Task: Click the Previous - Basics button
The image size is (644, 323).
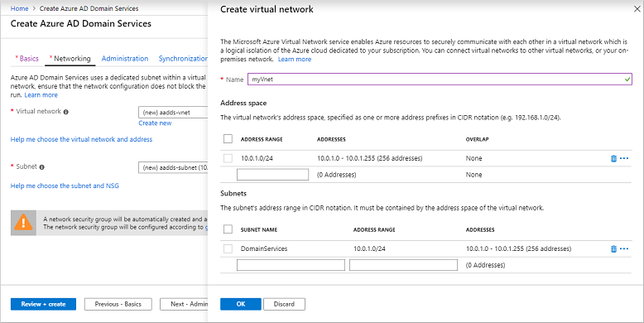Action: 118,304
